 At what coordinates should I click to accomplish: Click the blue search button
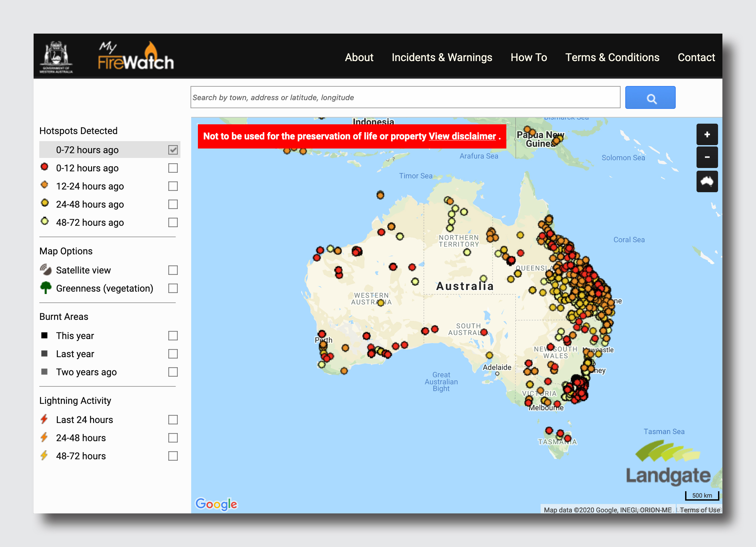650,97
